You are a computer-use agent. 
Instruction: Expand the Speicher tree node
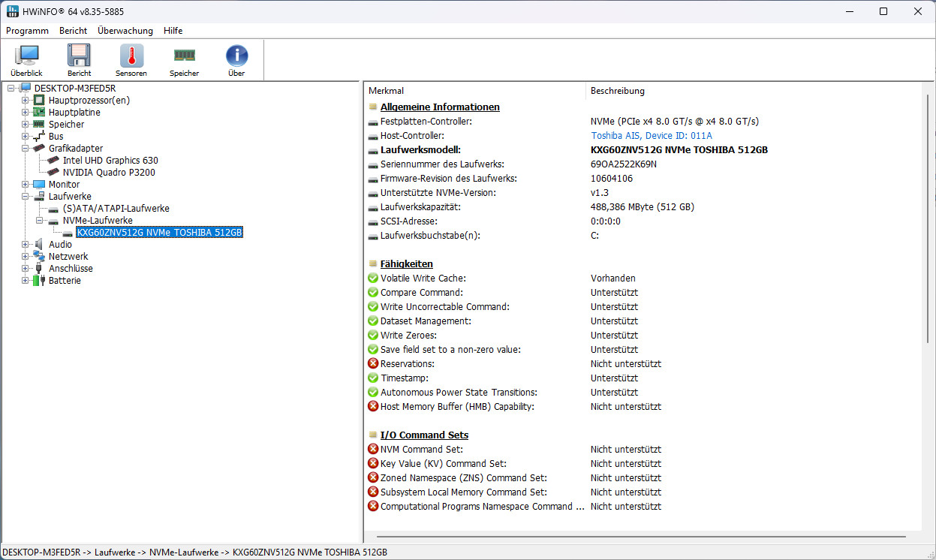pos(26,125)
